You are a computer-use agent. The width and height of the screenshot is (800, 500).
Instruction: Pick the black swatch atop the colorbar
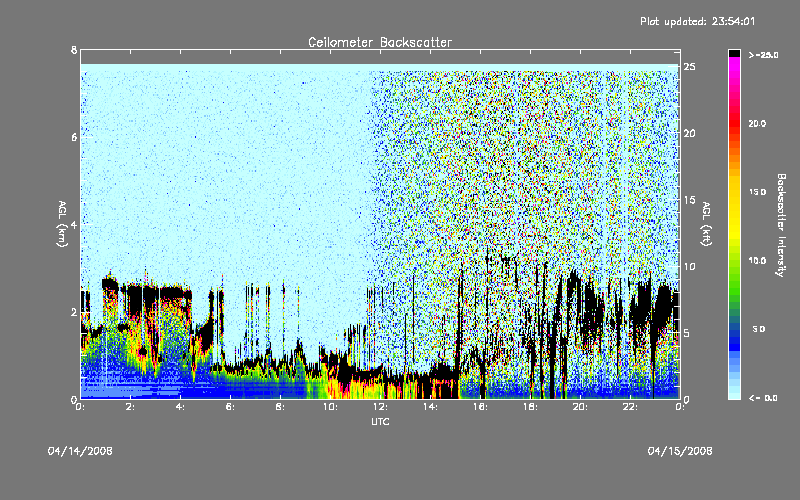734,53
